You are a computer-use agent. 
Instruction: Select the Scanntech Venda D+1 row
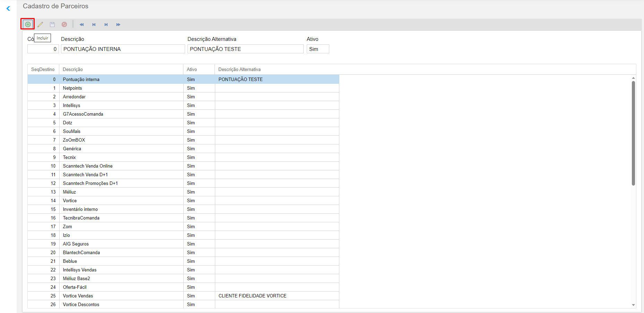pyautogui.click(x=183, y=175)
